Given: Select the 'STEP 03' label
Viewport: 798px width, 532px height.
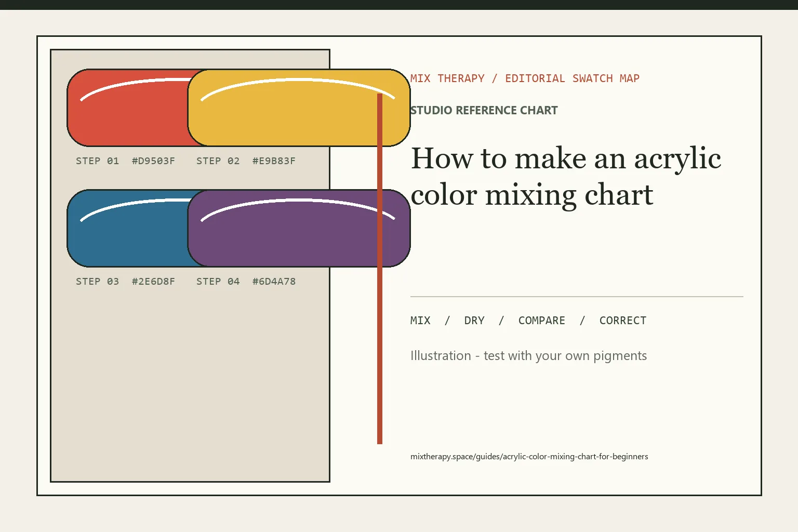Looking at the screenshot, I should (98, 282).
